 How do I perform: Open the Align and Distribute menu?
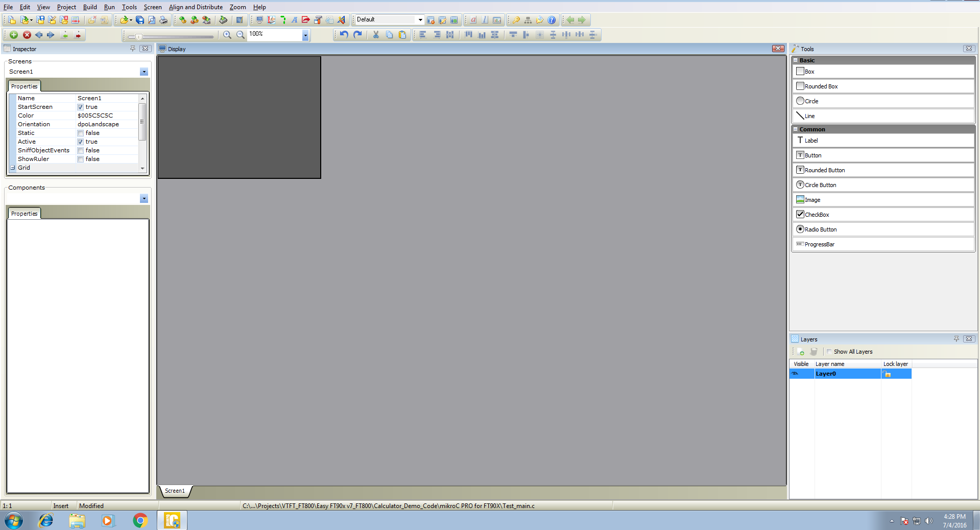[196, 7]
